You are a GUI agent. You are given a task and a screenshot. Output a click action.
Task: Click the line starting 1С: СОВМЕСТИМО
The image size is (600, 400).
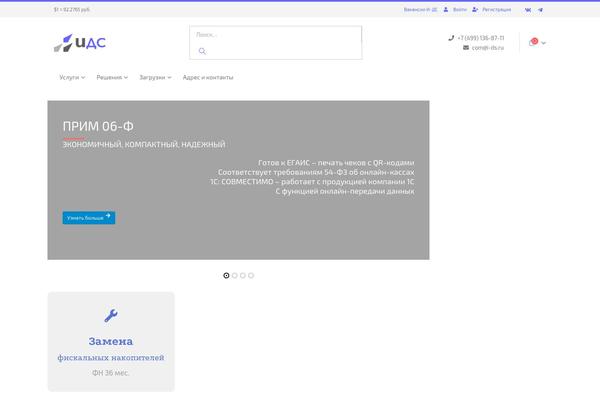(x=312, y=181)
